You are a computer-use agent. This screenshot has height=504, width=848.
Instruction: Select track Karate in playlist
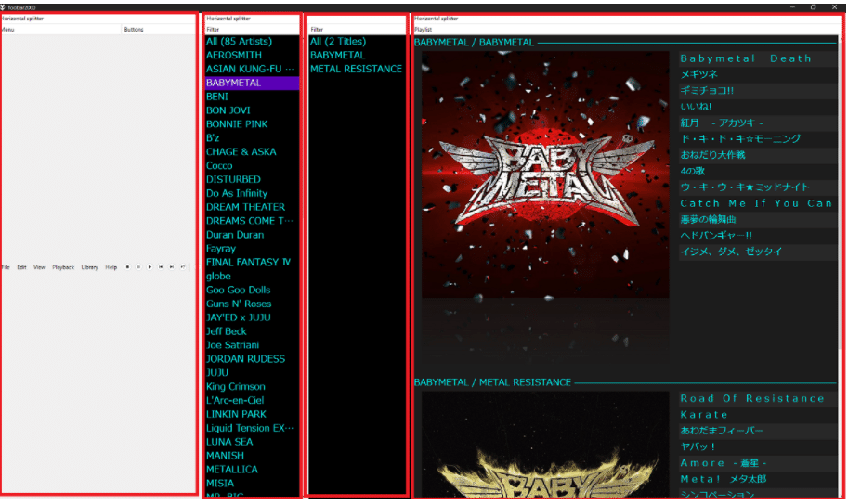(758, 415)
